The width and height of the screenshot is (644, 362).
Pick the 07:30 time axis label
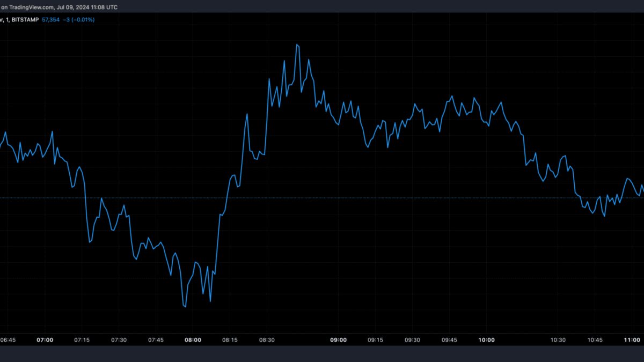point(119,340)
